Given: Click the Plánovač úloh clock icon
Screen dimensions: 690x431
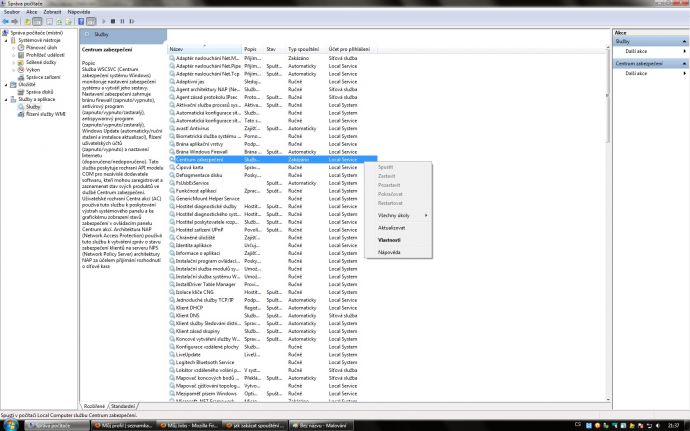Looking at the screenshot, I should point(21,48).
